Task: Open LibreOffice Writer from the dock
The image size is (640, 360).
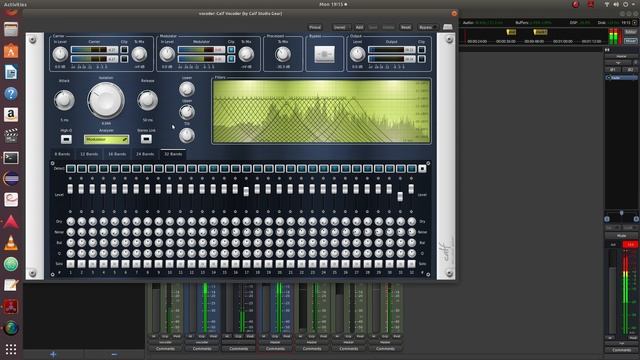Action: pyautogui.click(x=11, y=73)
